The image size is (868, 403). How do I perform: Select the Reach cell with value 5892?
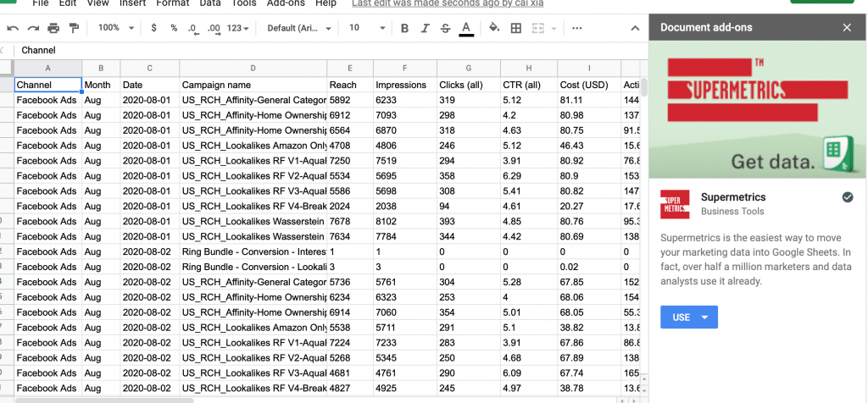point(350,100)
